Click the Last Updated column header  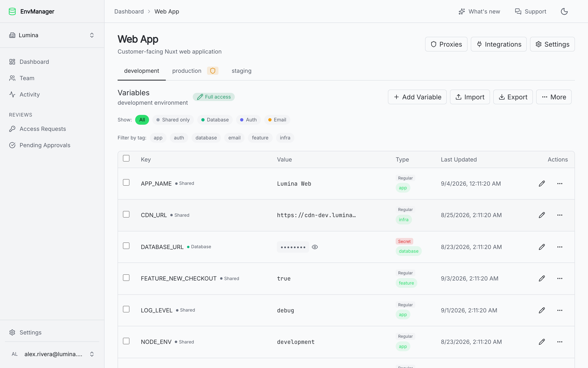[459, 160]
